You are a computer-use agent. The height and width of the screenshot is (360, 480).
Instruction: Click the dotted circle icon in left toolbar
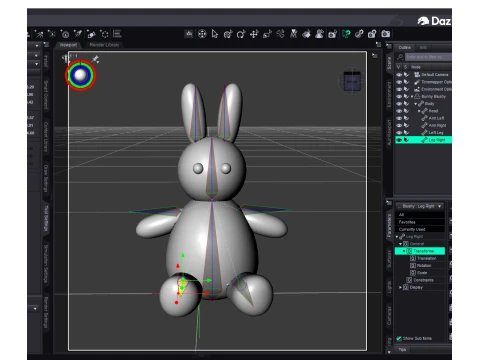[x=104, y=34]
